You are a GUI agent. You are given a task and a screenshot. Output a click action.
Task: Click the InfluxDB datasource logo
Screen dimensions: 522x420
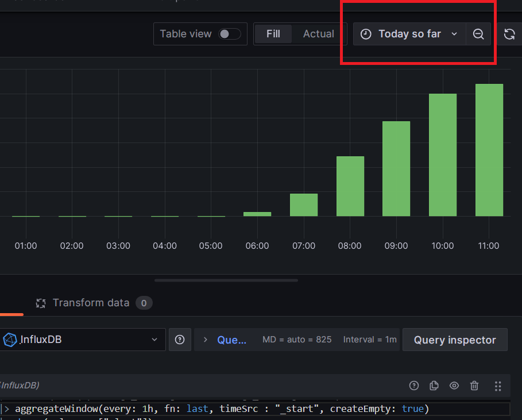click(10, 340)
